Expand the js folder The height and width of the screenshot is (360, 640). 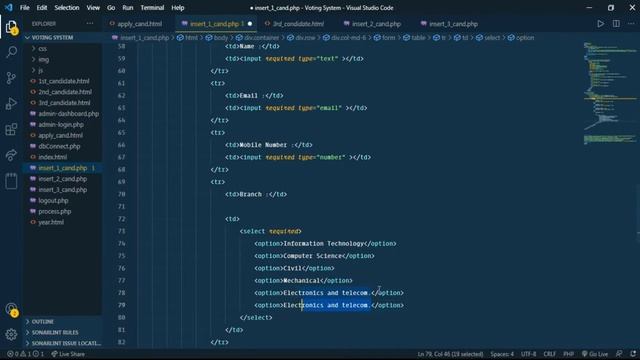point(41,70)
